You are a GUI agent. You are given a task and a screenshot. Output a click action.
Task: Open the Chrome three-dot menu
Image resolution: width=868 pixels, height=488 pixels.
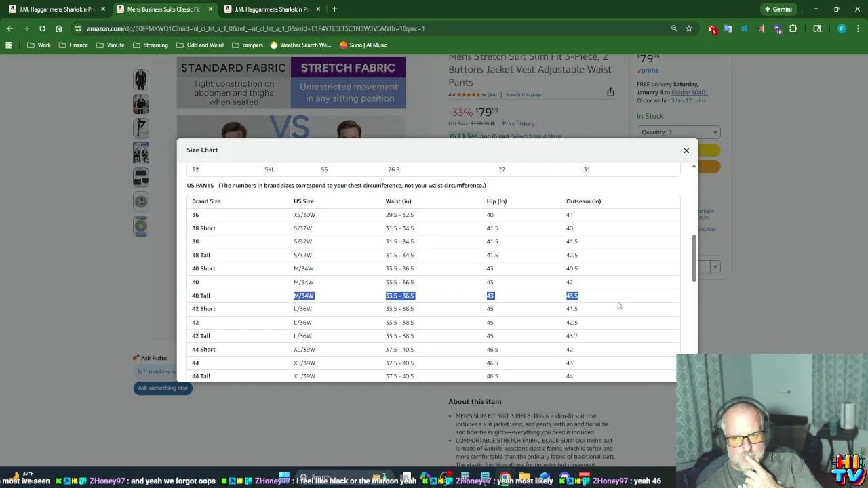[x=857, y=28]
